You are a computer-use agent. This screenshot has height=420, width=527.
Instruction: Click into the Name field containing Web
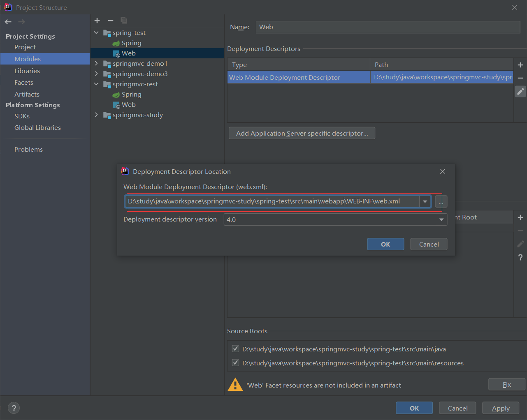[x=388, y=27]
